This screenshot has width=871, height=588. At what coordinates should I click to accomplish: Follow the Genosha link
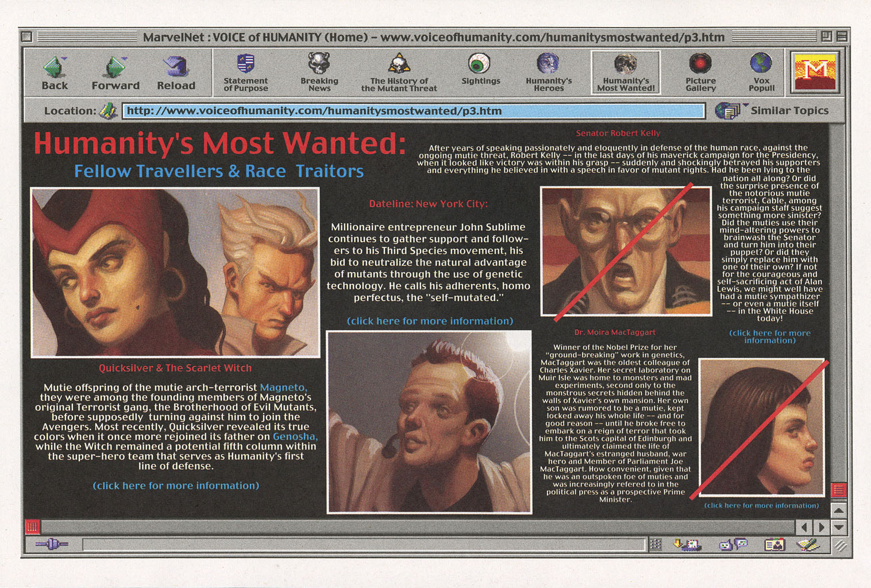tap(295, 436)
